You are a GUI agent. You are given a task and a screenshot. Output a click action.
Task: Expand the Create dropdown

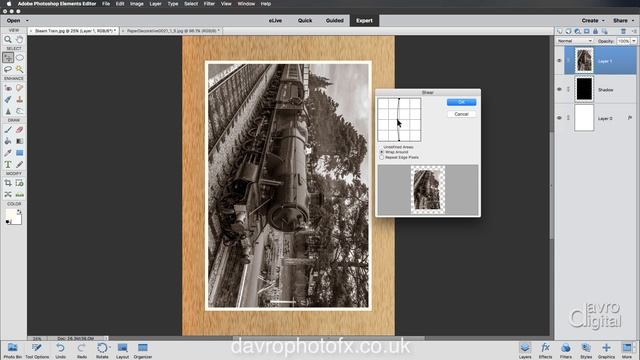pos(593,20)
